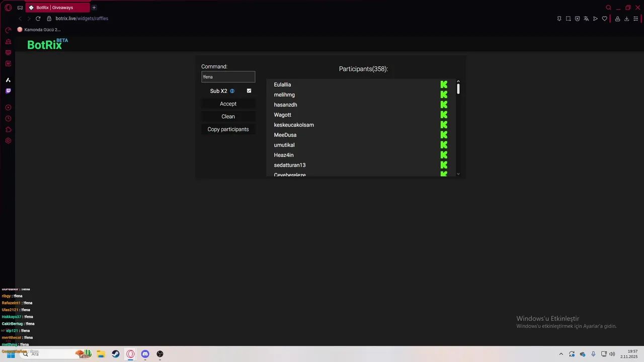Show hidden system tray icons chevron
Image resolution: width=644 pixels, height=362 pixels.
(x=561, y=354)
